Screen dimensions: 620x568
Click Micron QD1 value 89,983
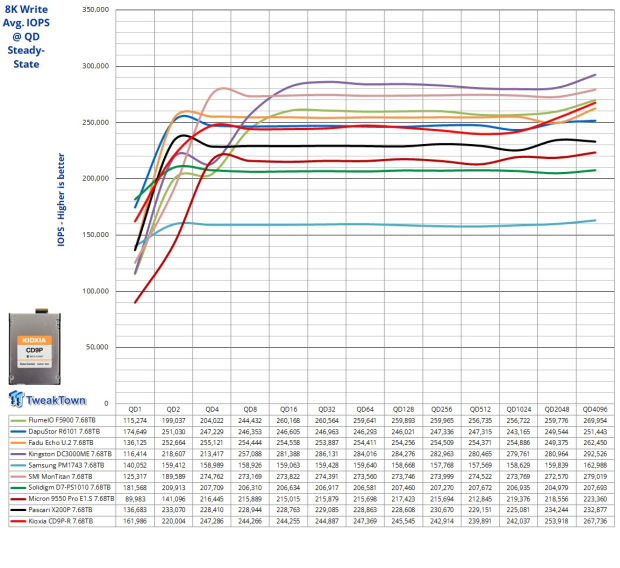coord(135,499)
